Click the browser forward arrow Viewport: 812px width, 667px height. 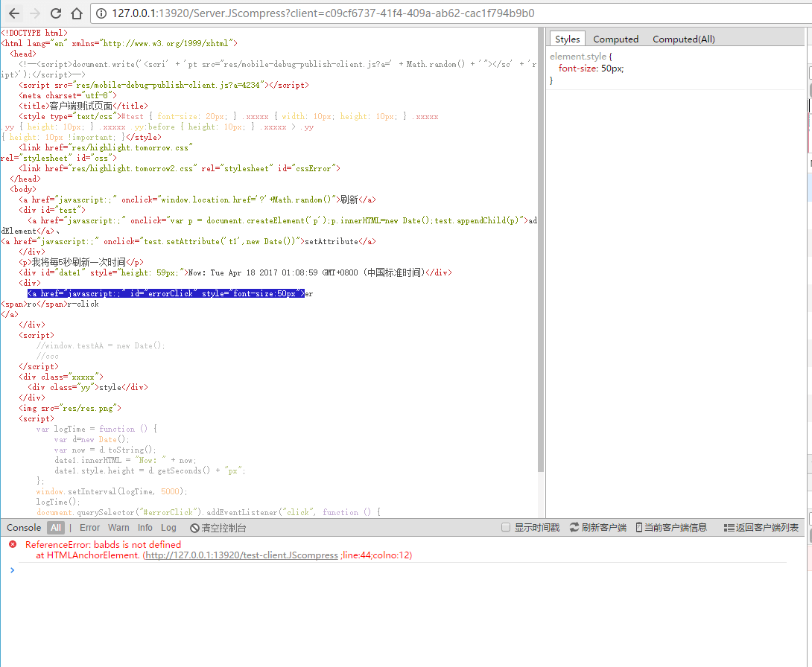(35, 13)
